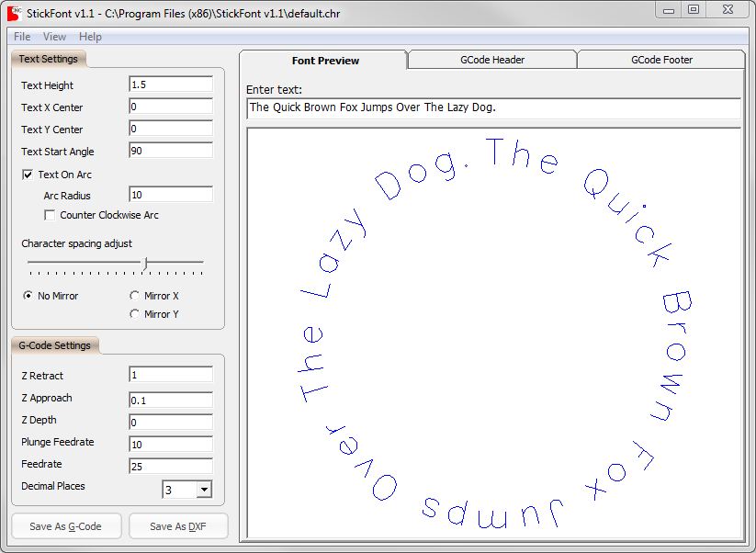The height and width of the screenshot is (553, 756).
Task: Open the View menu
Action: (54, 37)
